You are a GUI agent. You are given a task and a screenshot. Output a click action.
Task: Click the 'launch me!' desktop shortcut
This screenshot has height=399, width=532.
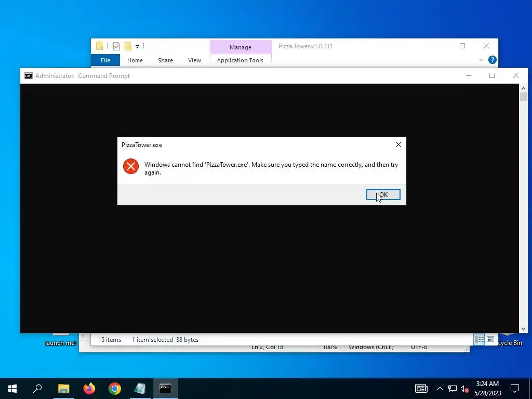tap(60, 343)
